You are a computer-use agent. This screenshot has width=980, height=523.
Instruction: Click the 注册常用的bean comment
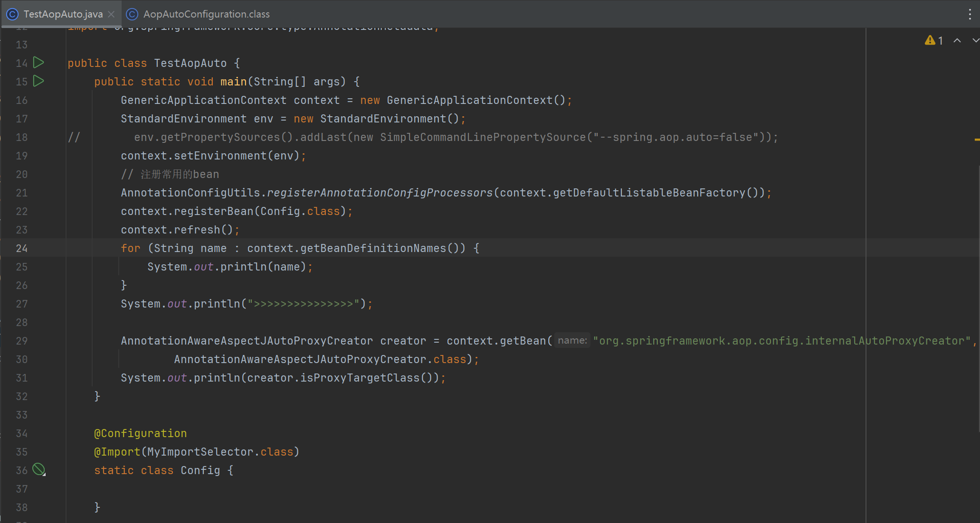pyautogui.click(x=170, y=174)
